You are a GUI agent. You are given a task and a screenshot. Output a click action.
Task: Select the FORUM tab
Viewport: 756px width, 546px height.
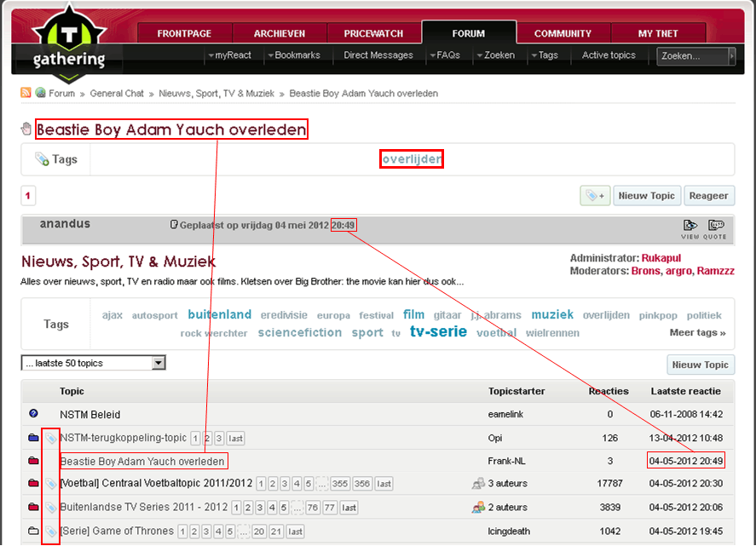pos(469,32)
